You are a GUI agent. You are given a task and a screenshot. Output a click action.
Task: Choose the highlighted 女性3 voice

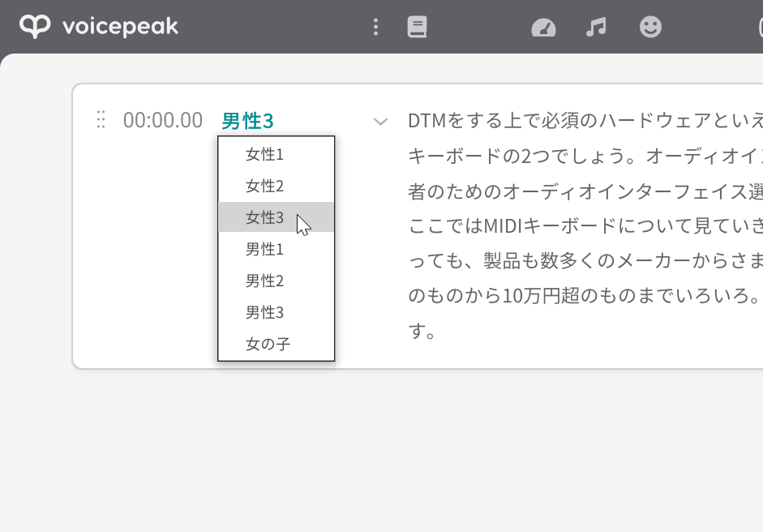tap(276, 217)
